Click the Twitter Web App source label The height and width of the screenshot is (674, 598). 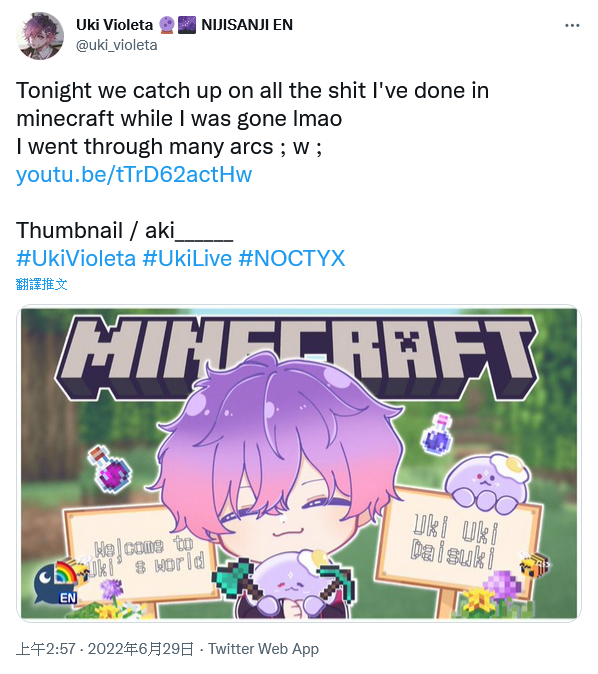[264, 649]
